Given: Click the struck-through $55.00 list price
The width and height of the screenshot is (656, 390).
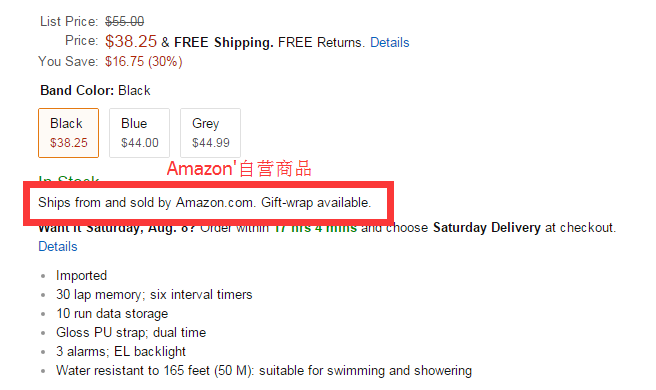Looking at the screenshot, I should click(x=125, y=21).
